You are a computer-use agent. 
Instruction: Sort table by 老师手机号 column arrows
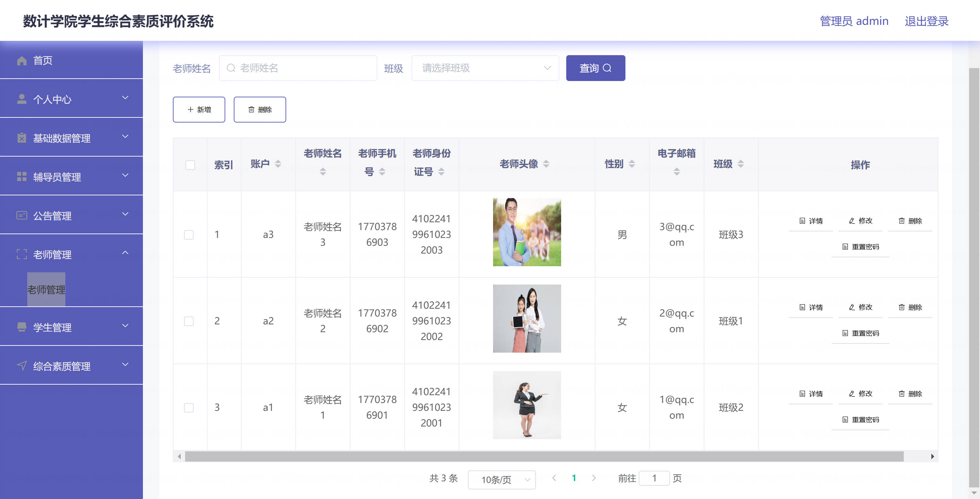[382, 172]
